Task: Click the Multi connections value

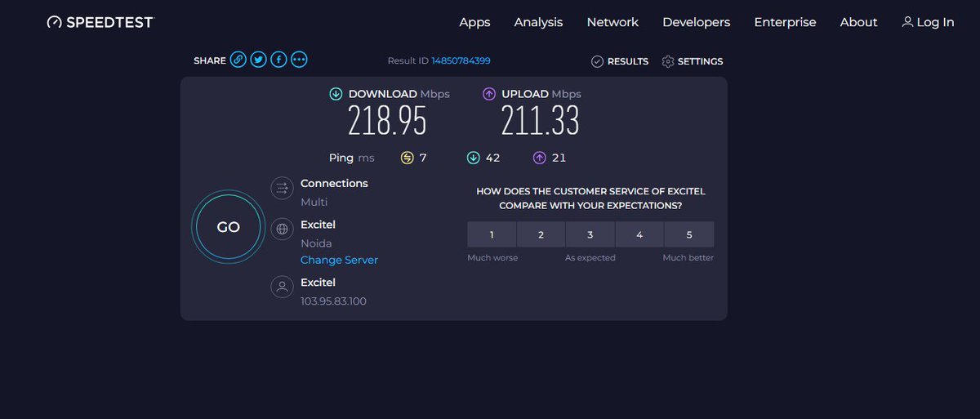Action: (x=314, y=202)
